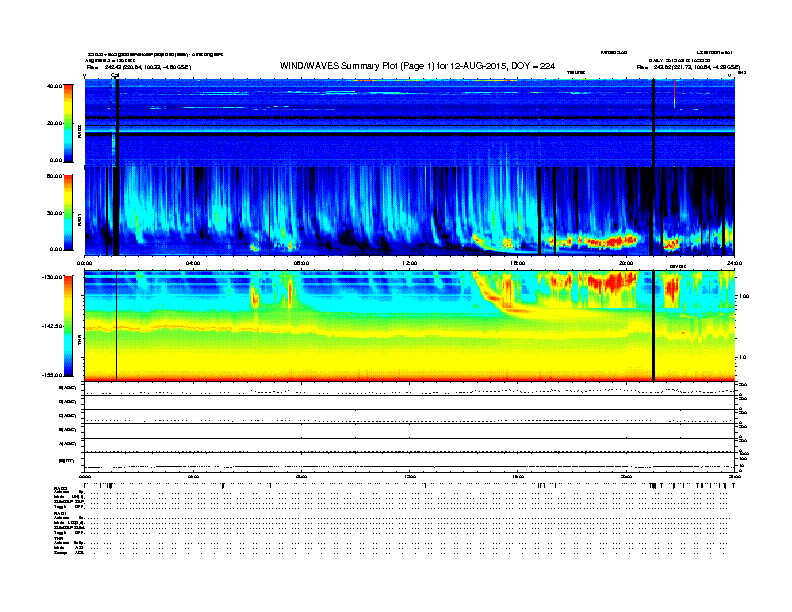792x612 pixels.
Task: Click the red spike in RAD2 spectrogram
Action: (674, 93)
